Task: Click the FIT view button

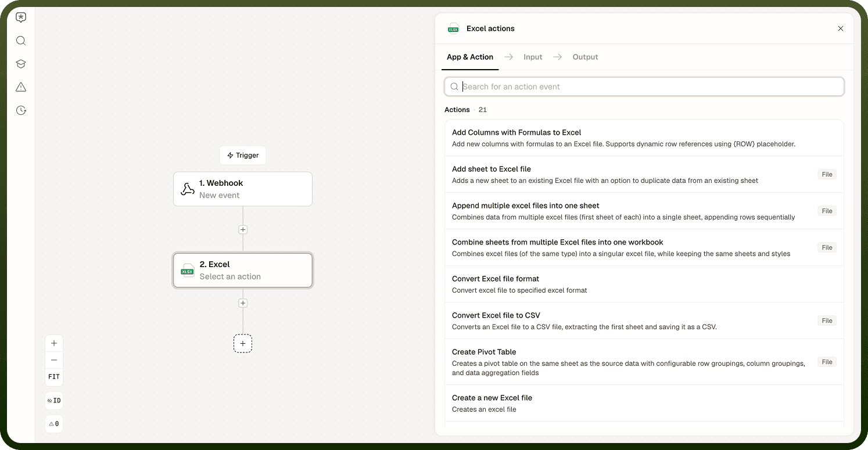Action: 54,377
